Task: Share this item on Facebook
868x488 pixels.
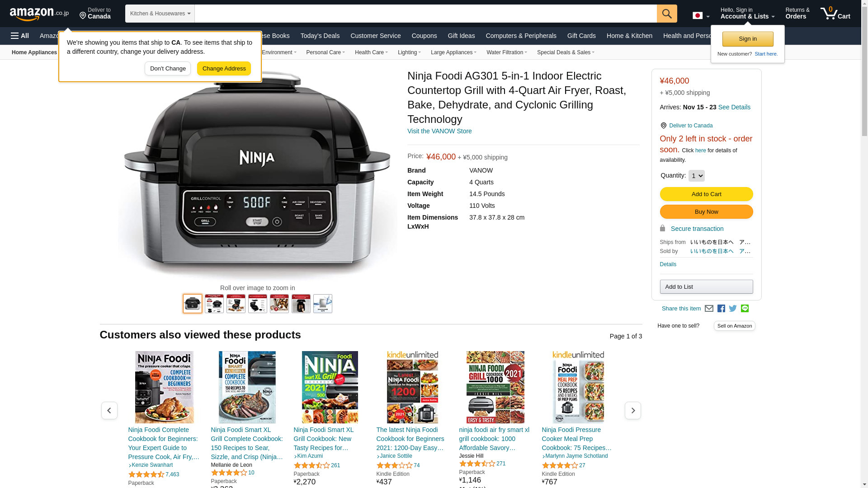Action: (x=721, y=309)
